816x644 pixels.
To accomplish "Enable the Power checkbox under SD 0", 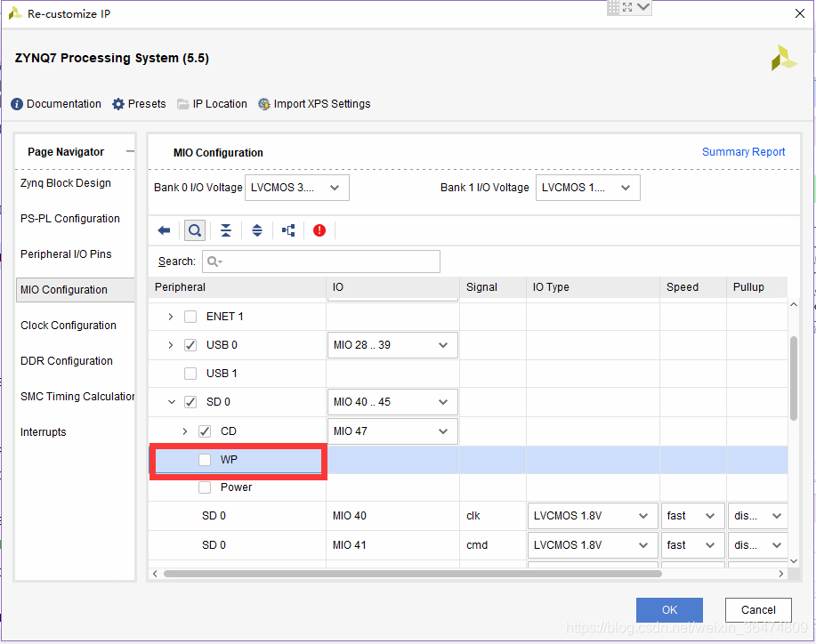I will (x=205, y=487).
